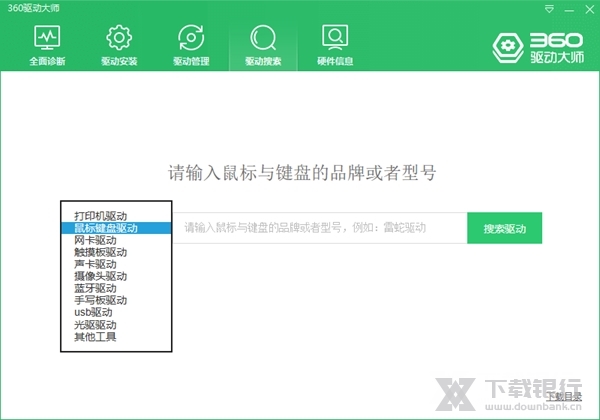Open the title bar dropdown menu icon

click(x=549, y=9)
